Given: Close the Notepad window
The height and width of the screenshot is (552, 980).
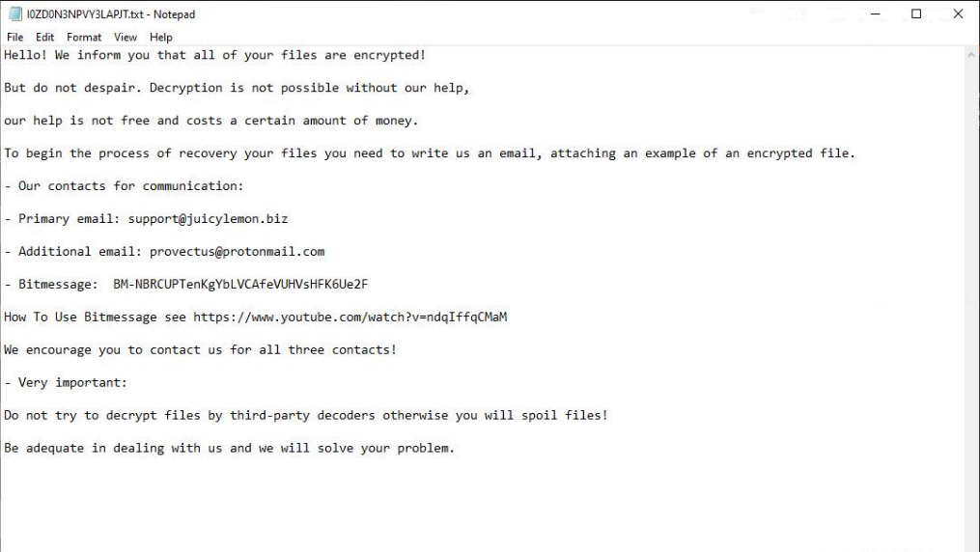Looking at the screenshot, I should [958, 14].
